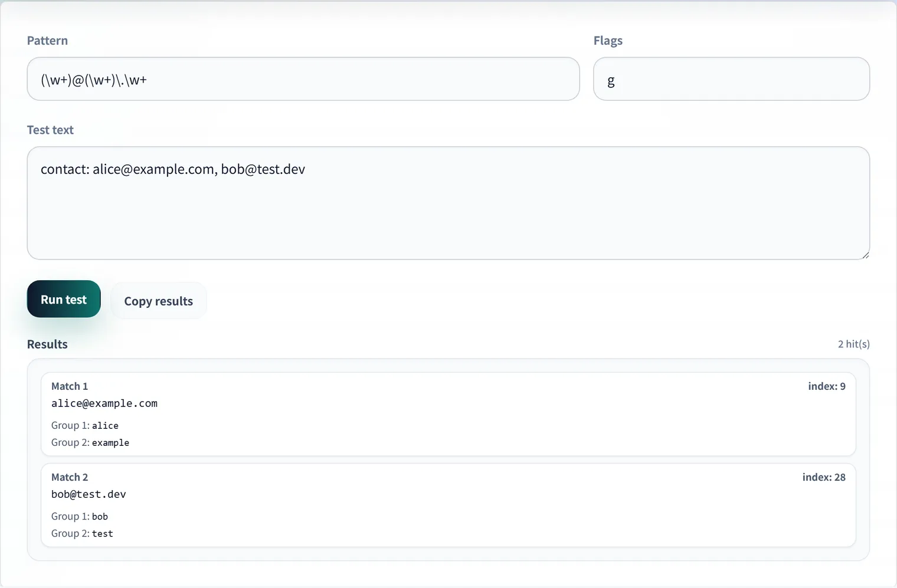Click the Test text label
This screenshot has width=897, height=588.
[50, 130]
